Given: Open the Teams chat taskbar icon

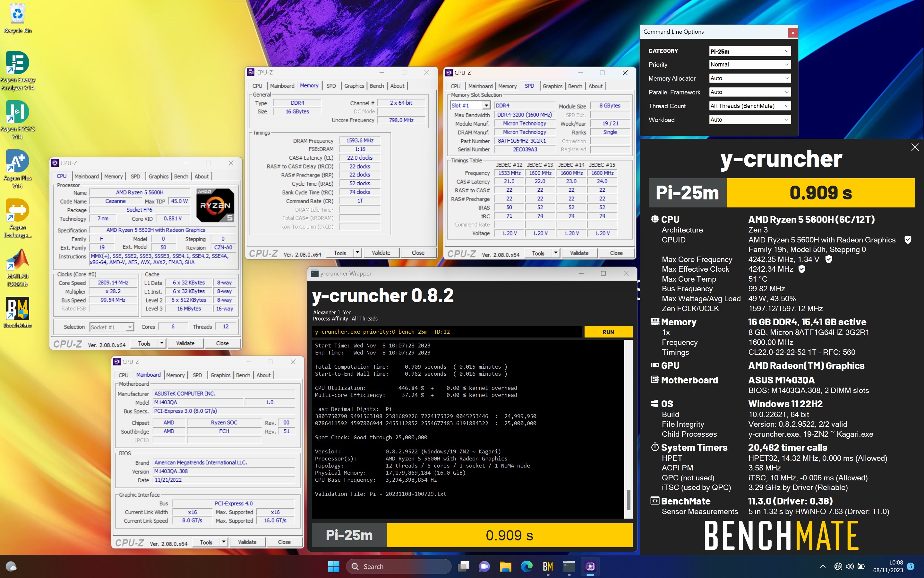Looking at the screenshot, I should click(x=484, y=566).
